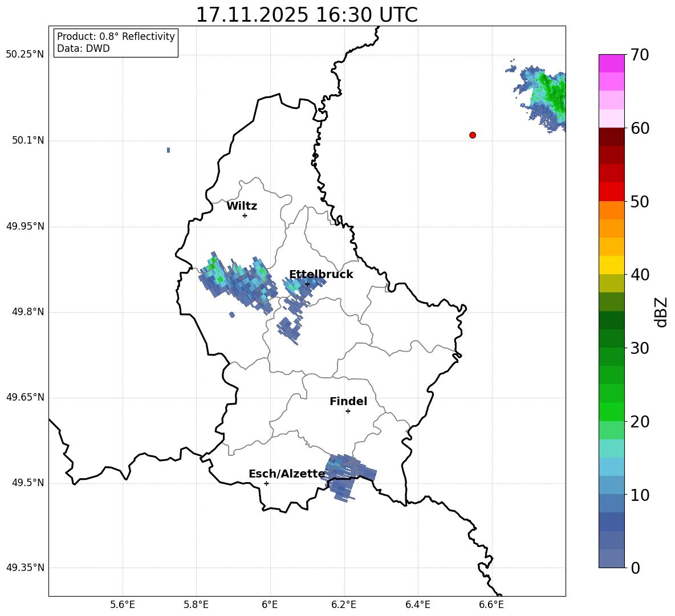The width and height of the screenshot is (675, 616).
Task: Click the Product: 0.8° Reflectivity text
Action: coord(116,36)
